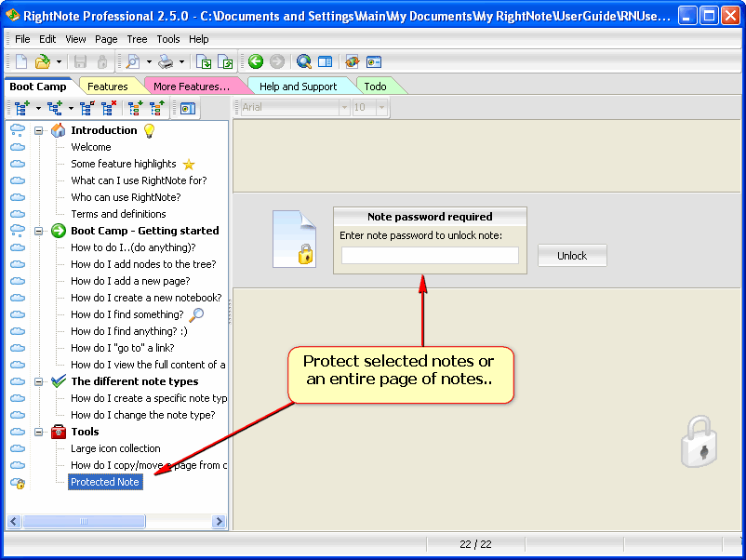This screenshot has height=560, width=746.
Task: Click the rename node tree icon
Action: pos(87,108)
